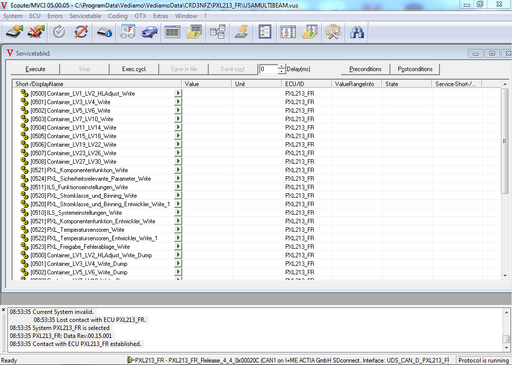The image size is (512, 365).
Task: Click the binoculars search icon
Action: point(357,32)
